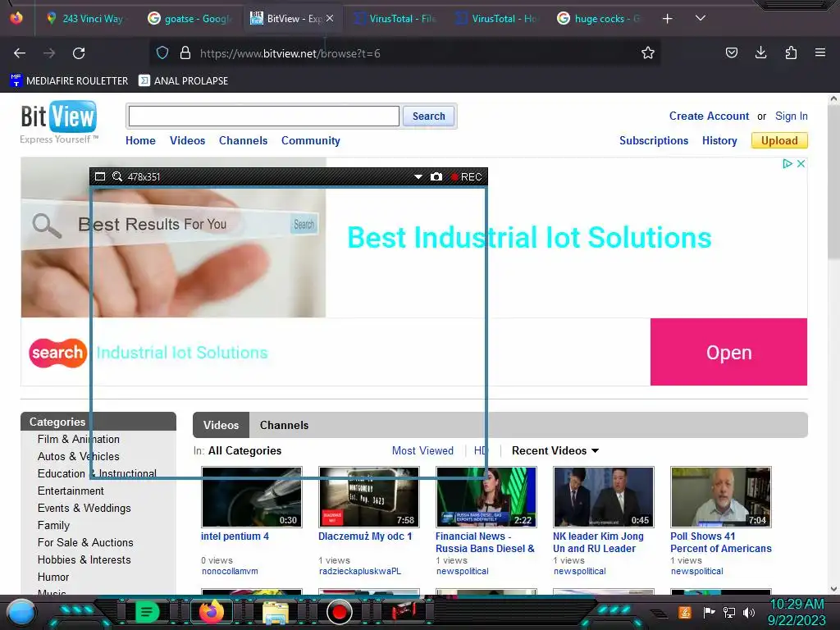Click the recorder magnifier icon
The width and height of the screenshot is (840, 630).
coord(117,177)
